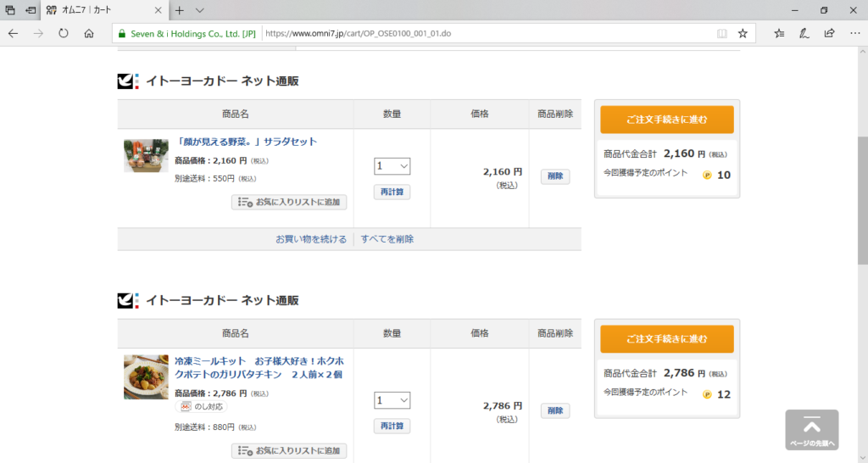868x463 pixels.
Task: Close the オムニ7 カート tab
Action: tap(158, 10)
